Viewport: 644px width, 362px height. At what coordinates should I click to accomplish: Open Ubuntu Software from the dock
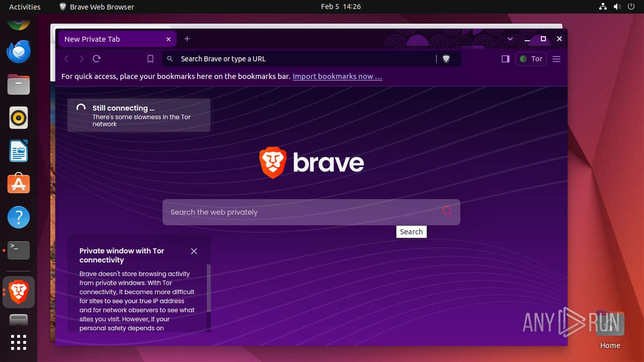pos(19,184)
